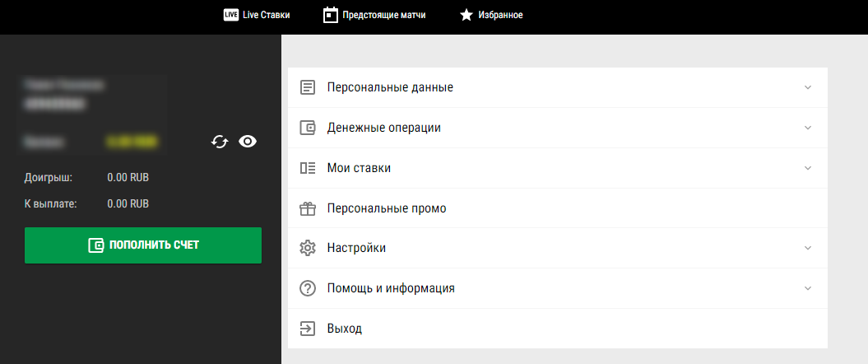This screenshot has height=364, width=868.
Task: Click the balance refresh arrows icon
Action: [x=220, y=142]
